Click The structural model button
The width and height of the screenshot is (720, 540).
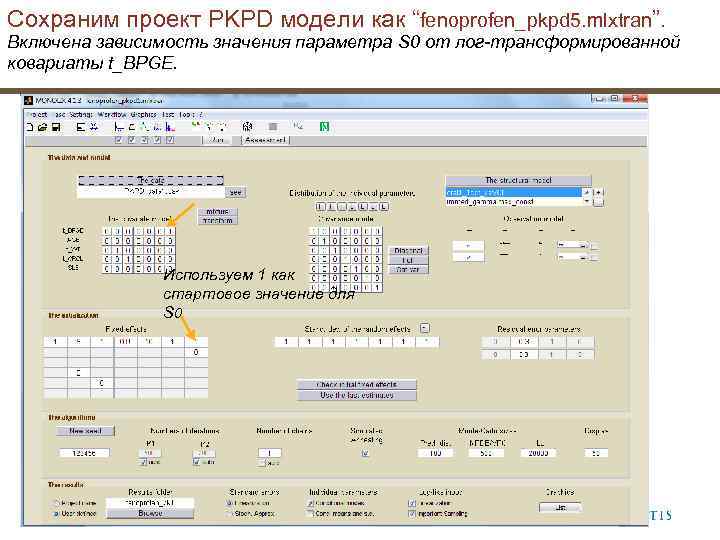pyautogui.click(x=518, y=180)
